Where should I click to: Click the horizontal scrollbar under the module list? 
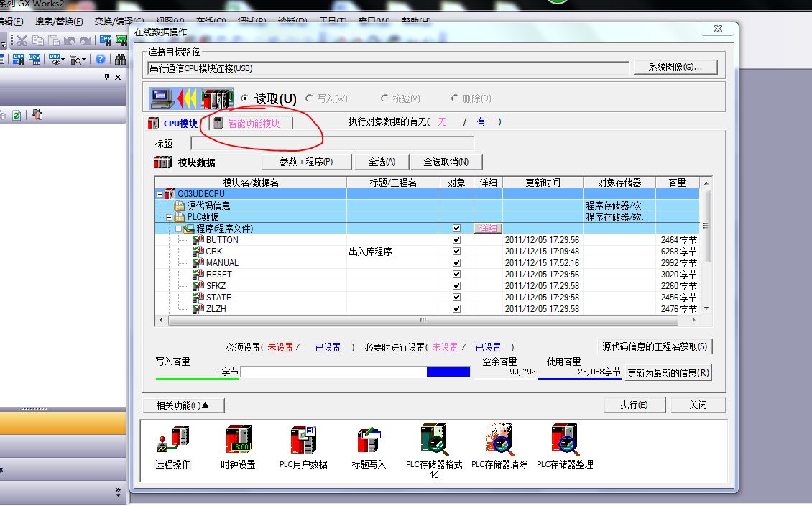423,320
